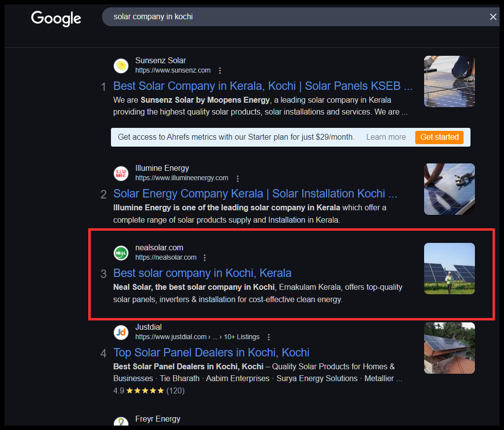Viewport: 504px width, 430px height.
Task: Open 'Top Solar Panel Dealers in Kochi' result
Action: 211,353
